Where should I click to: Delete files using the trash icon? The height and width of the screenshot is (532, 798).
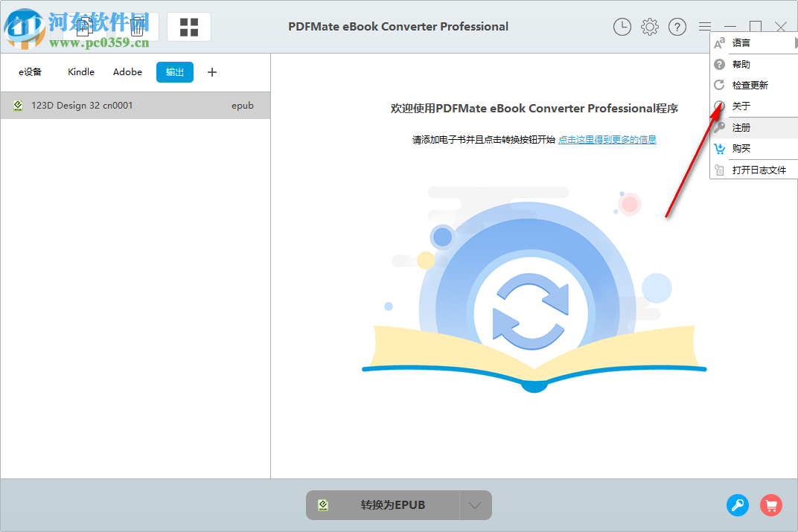(137, 26)
